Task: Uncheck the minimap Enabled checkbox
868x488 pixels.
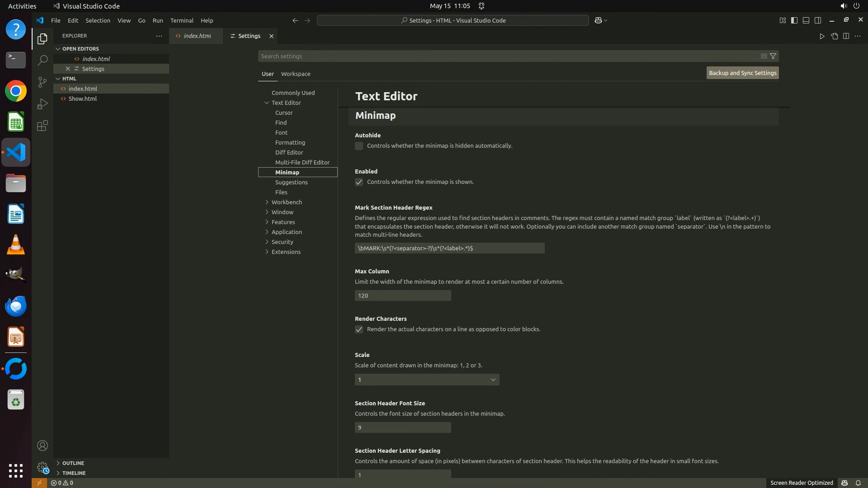Action: 359,182
